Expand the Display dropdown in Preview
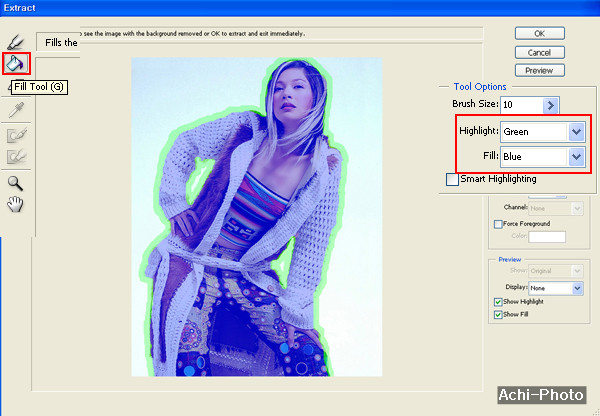The height and width of the screenshot is (416, 600). pos(577,288)
